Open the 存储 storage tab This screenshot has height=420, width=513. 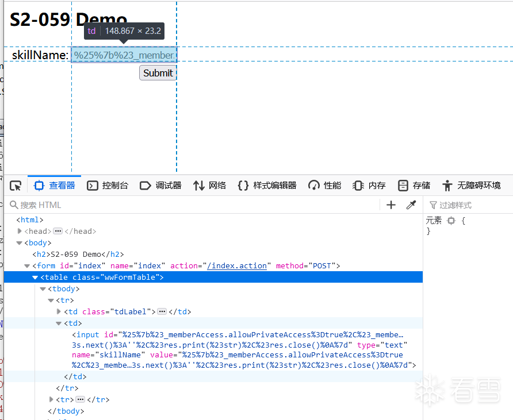pyautogui.click(x=414, y=186)
